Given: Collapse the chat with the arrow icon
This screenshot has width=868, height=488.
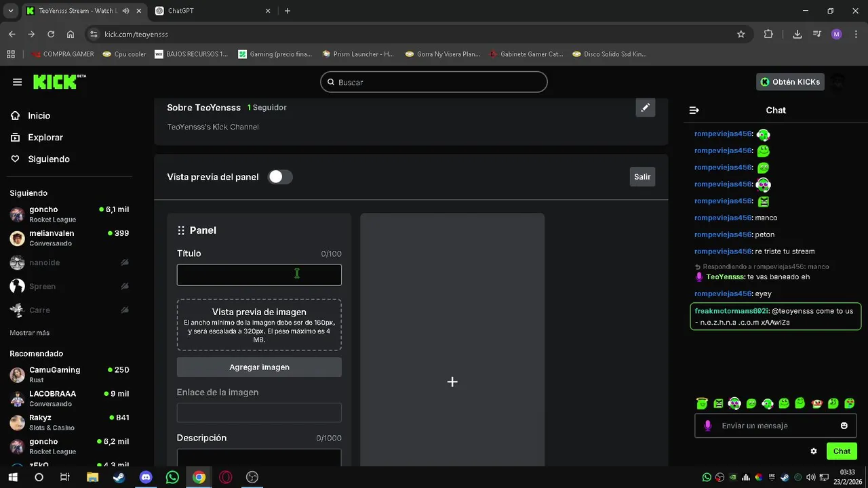Looking at the screenshot, I should pos(694,110).
